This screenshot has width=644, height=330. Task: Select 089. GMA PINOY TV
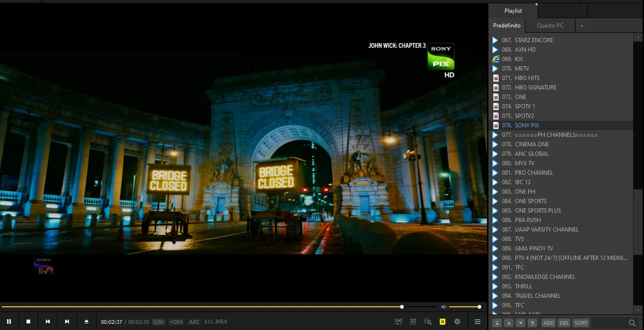click(561, 249)
